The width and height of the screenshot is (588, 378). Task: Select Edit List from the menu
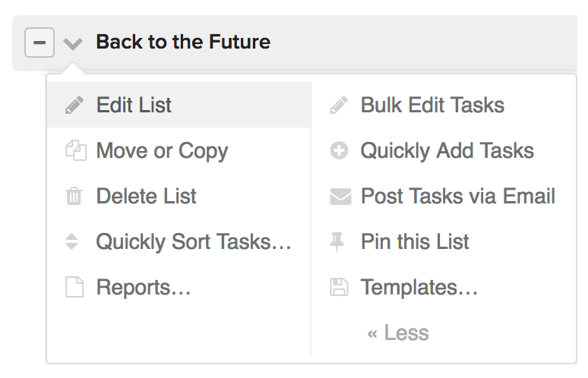[134, 106]
